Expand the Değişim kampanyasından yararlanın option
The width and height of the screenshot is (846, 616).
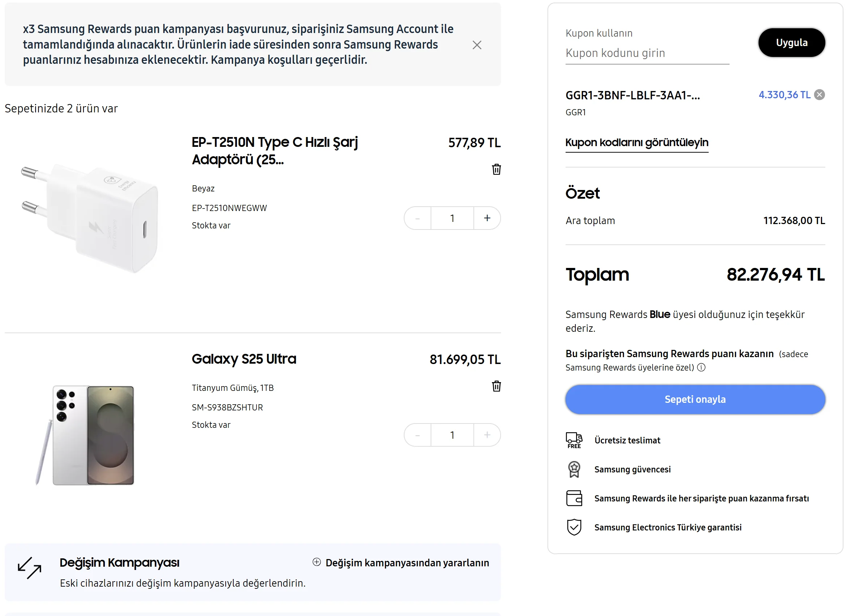[x=401, y=562]
